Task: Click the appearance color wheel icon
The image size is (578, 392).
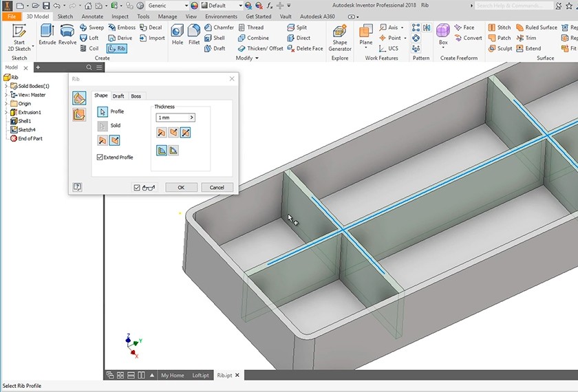Action: pyautogui.click(x=195, y=6)
